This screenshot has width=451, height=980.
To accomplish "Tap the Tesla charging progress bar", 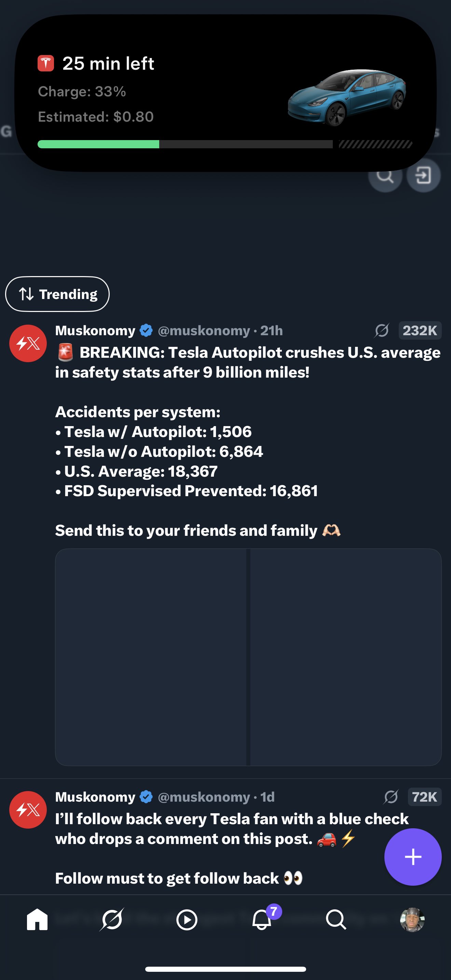I will point(225,144).
